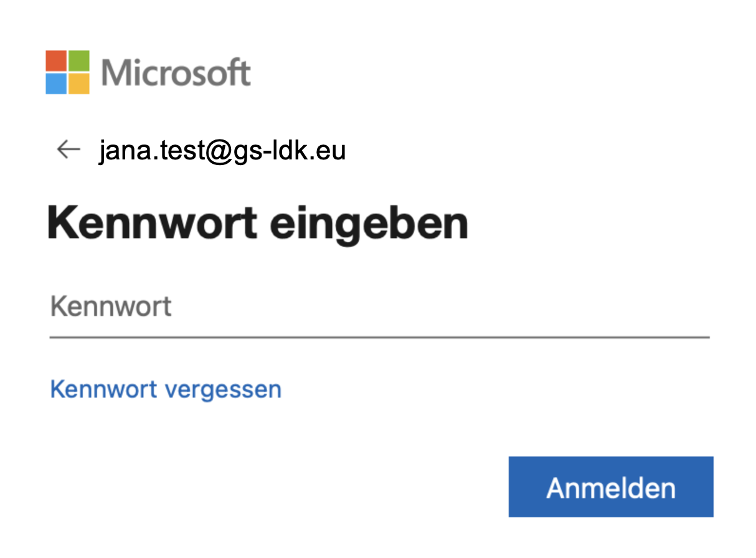Choose the forgotten password link

166,389
